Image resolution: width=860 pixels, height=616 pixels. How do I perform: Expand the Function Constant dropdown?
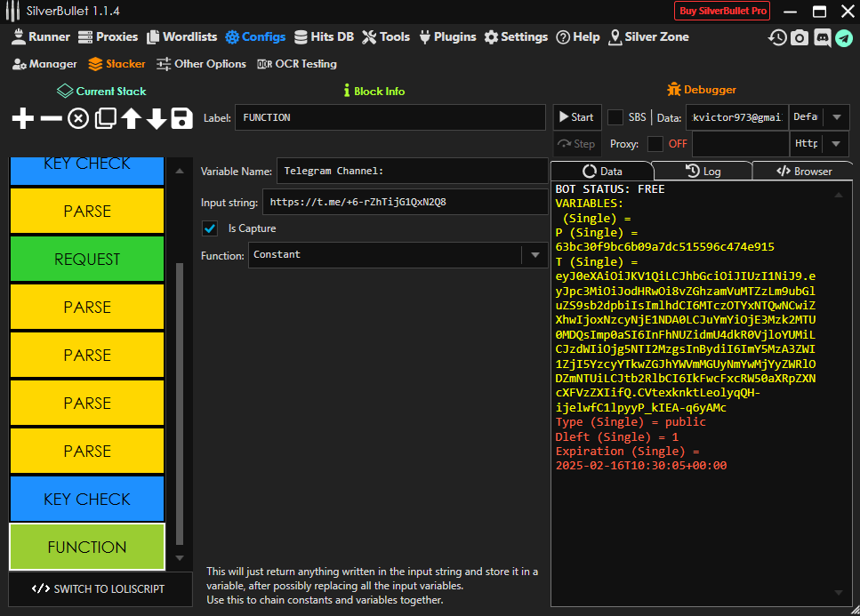(534, 255)
